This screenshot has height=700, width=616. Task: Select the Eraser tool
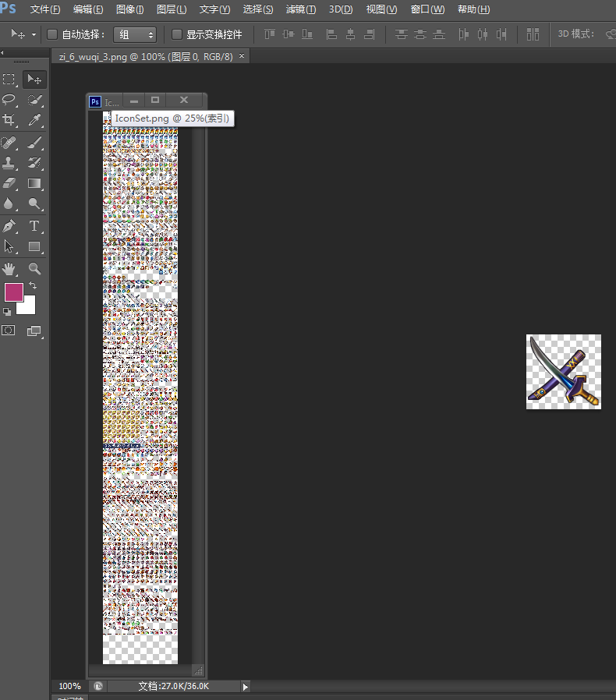click(x=9, y=183)
